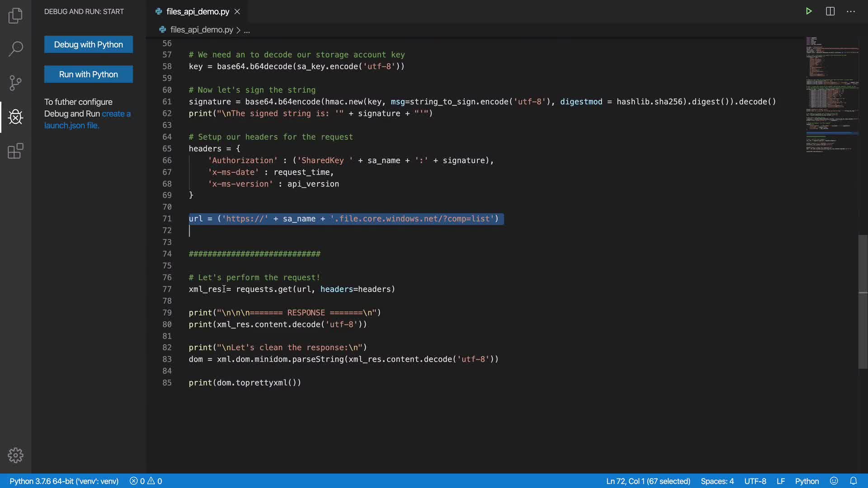Split the editor to the right
Viewport: 868px width, 488px height.
click(830, 11)
